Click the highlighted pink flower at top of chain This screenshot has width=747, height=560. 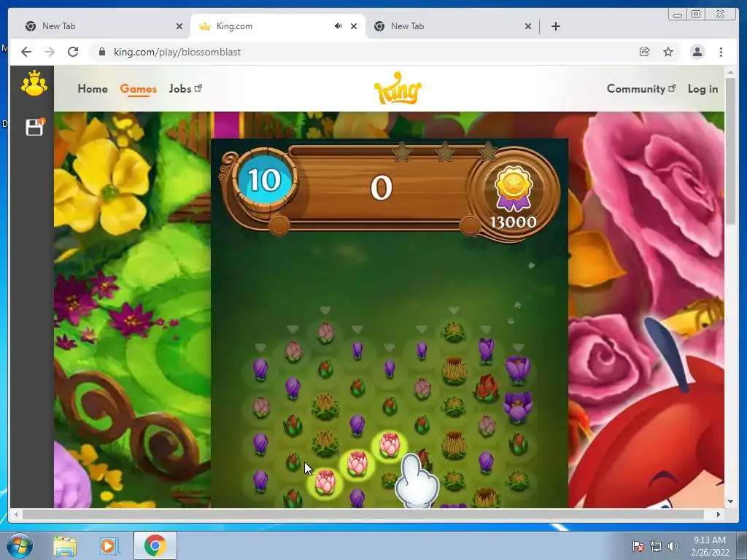[390, 445]
